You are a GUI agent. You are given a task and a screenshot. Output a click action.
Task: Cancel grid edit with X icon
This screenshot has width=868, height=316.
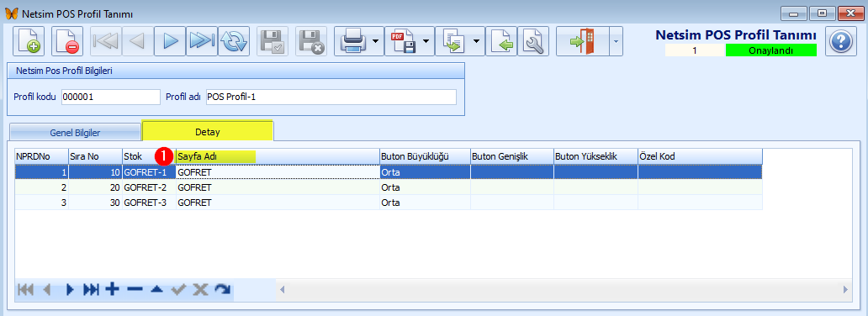click(x=200, y=289)
